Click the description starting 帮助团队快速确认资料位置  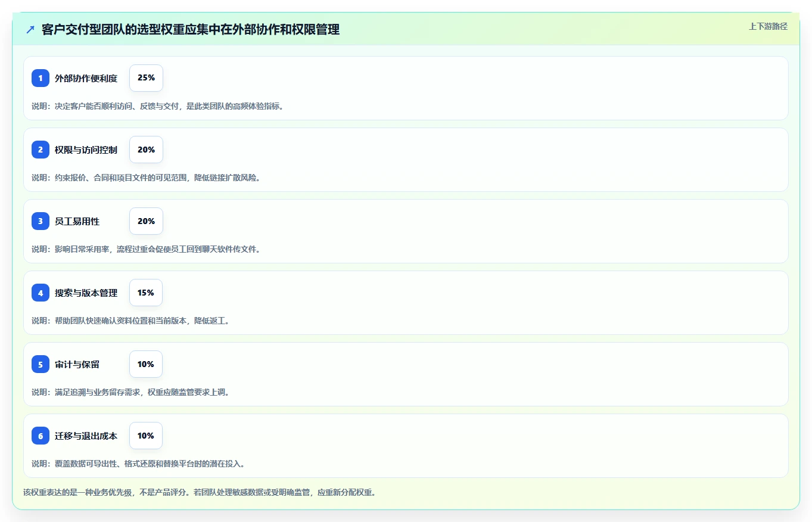[x=130, y=321]
